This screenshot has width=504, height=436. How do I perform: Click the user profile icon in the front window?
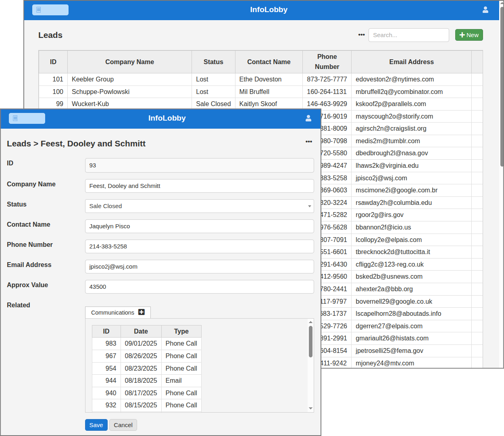click(x=308, y=118)
